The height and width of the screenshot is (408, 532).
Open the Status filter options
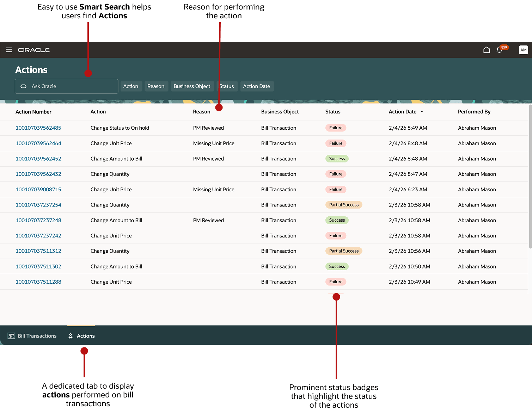(x=227, y=86)
